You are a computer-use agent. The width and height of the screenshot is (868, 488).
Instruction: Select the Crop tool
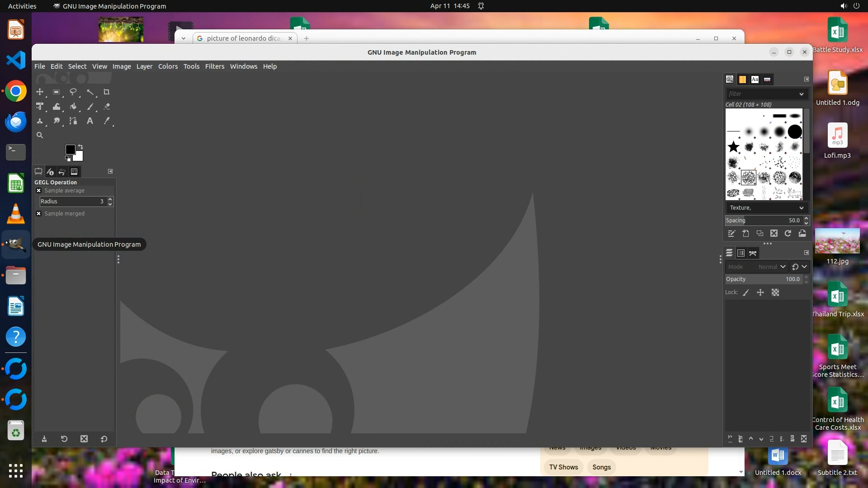tap(107, 92)
